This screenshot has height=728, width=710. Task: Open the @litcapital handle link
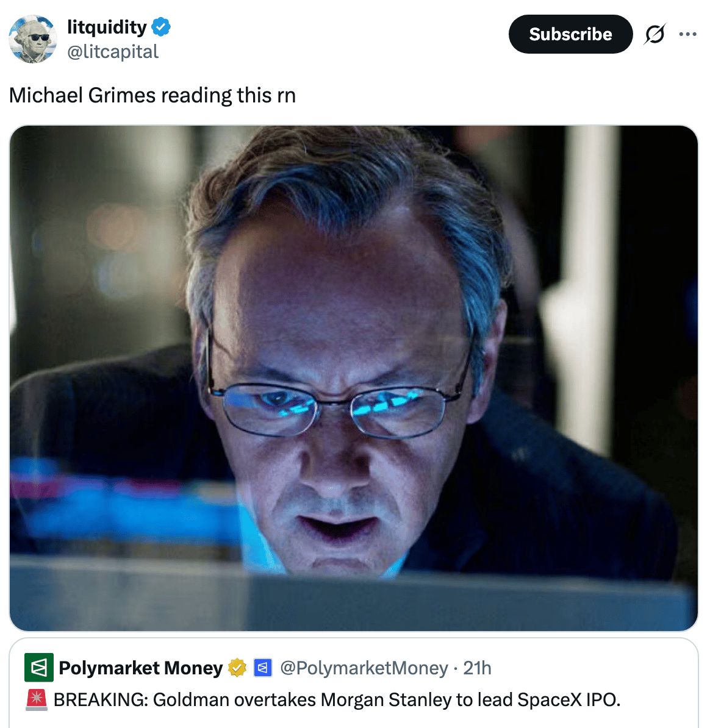113,52
